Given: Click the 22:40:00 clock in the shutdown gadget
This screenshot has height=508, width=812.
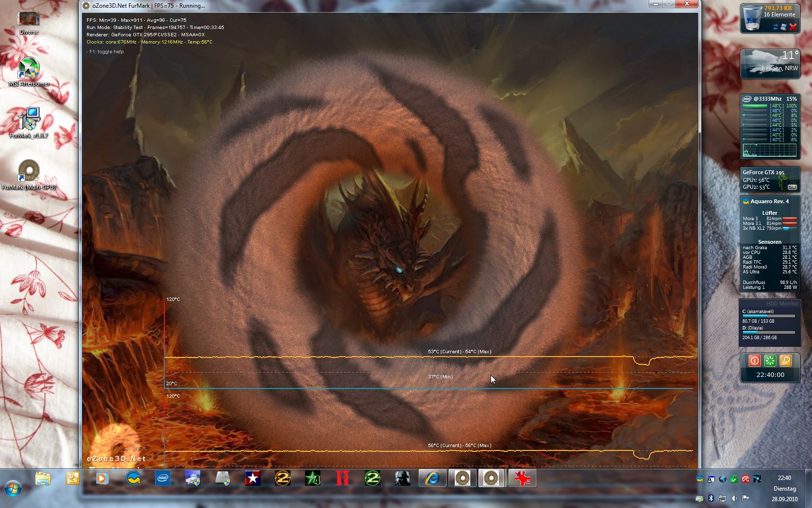Looking at the screenshot, I should coord(770,374).
